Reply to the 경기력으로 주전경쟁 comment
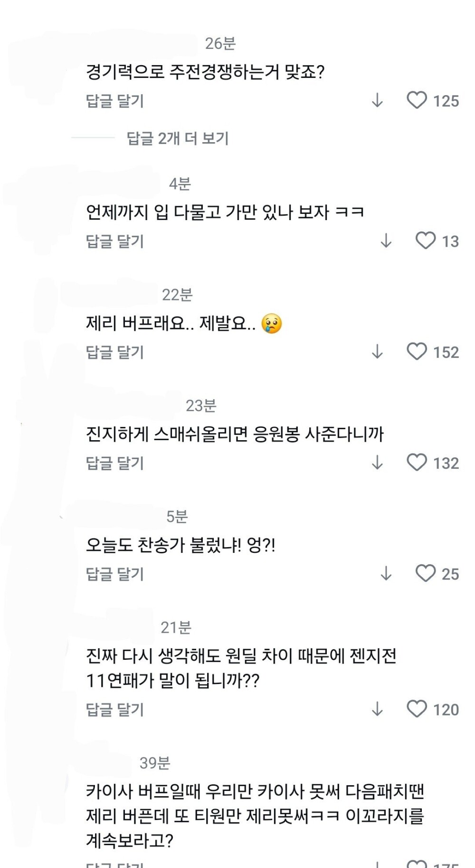The image size is (475, 868). point(114,101)
